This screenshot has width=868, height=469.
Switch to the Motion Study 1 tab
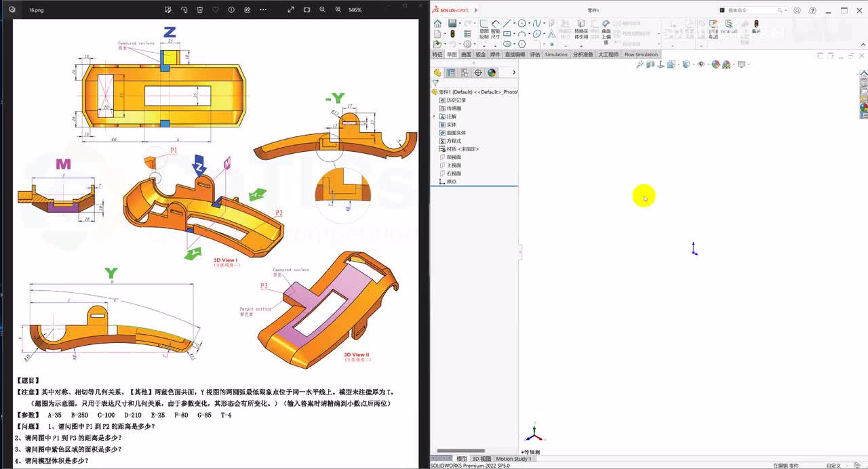pyautogui.click(x=514, y=459)
